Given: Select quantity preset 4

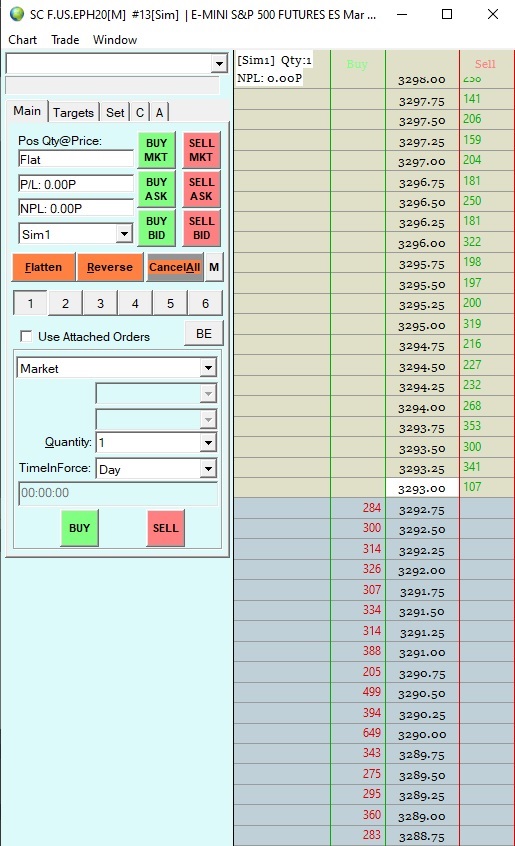Looking at the screenshot, I should coord(135,303).
